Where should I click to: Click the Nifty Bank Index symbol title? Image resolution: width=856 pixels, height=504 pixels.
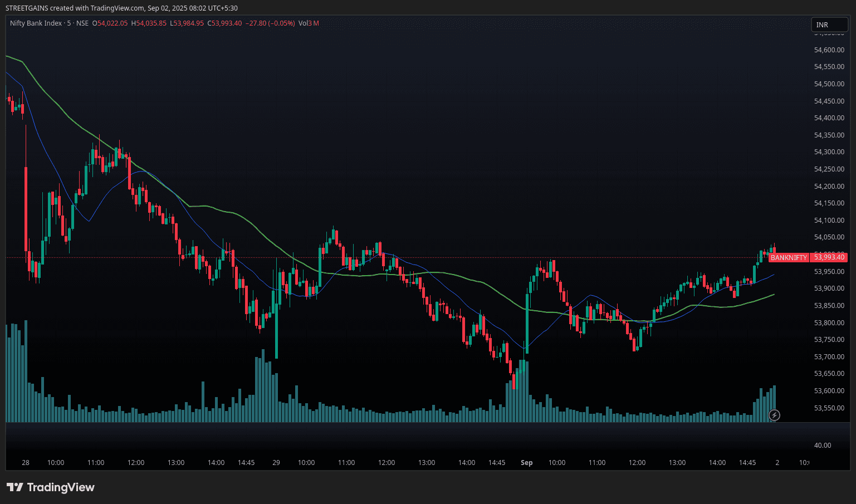[36, 23]
